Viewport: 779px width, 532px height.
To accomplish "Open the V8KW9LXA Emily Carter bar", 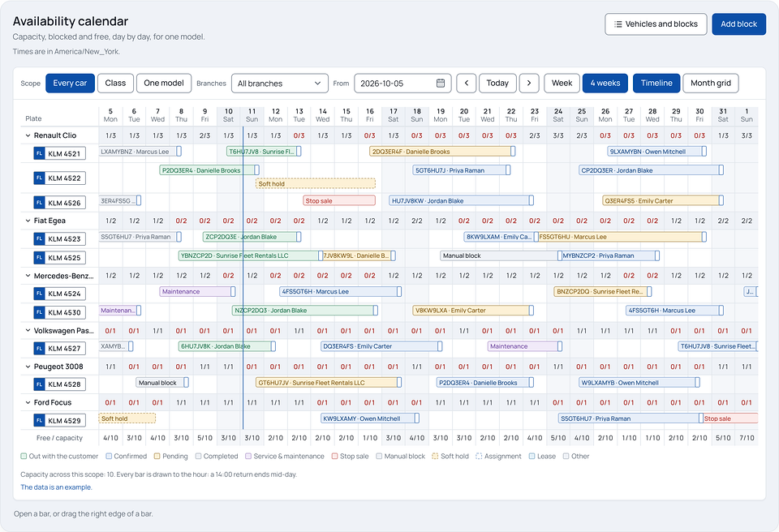I will click(473, 311).
